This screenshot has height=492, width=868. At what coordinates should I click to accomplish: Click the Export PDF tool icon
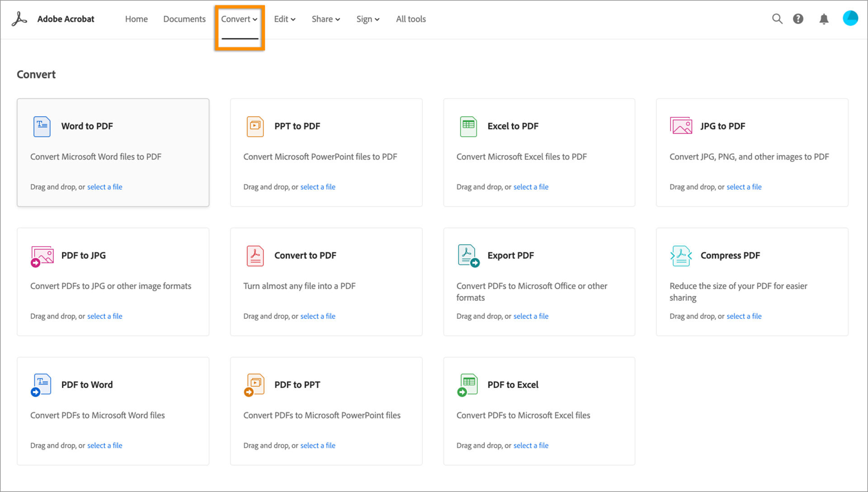click(468, 255)
